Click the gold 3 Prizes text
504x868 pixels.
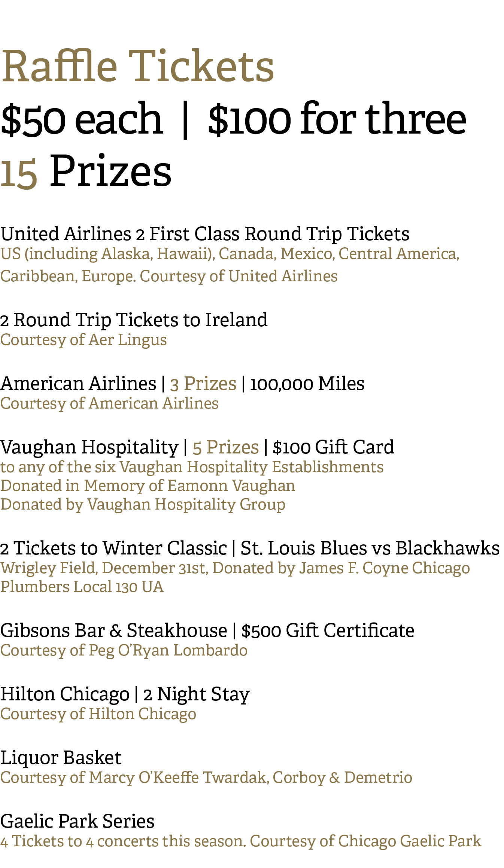coord(203,384)
